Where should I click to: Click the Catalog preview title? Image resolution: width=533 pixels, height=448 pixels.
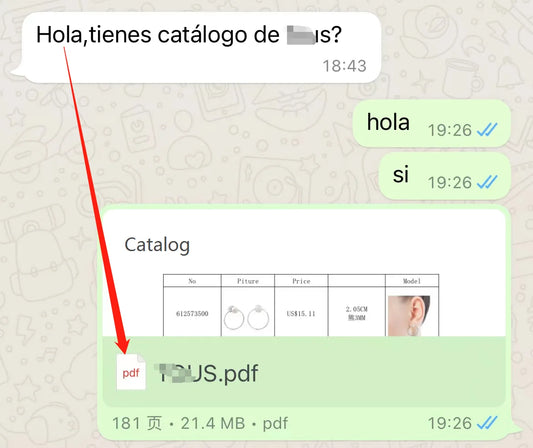157,245
